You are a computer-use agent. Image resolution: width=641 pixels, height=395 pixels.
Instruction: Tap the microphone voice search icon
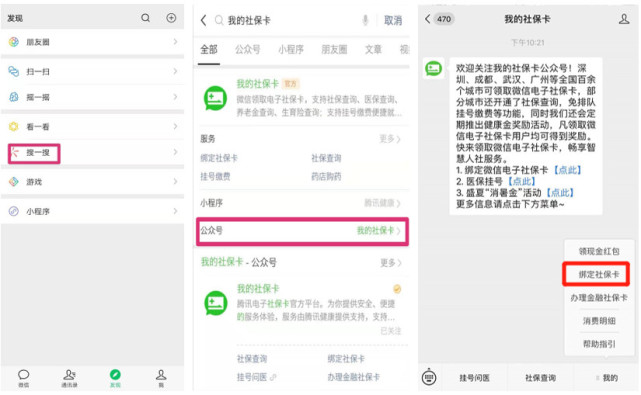click(x=365, y=20)
